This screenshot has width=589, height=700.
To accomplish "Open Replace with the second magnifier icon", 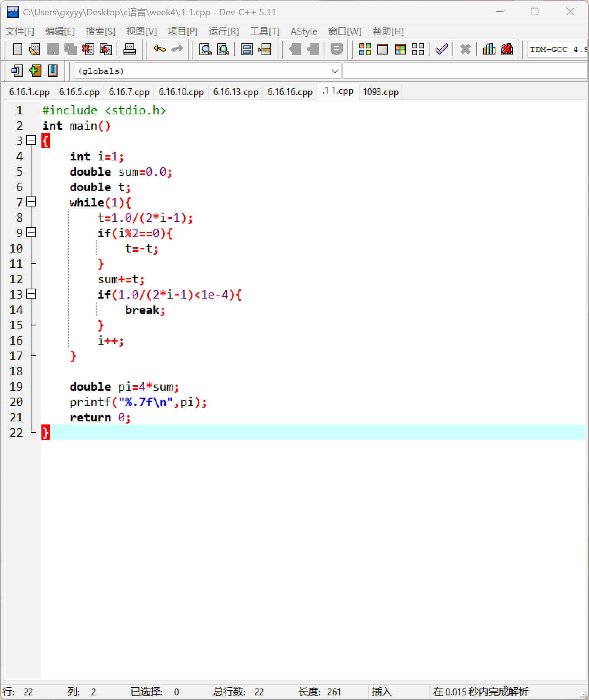I will 223,49.
